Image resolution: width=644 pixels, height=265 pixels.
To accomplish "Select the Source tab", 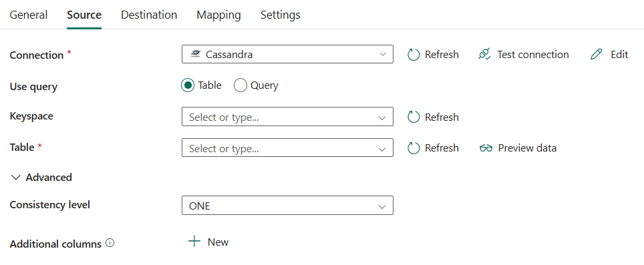I will [x=84, y=15].
